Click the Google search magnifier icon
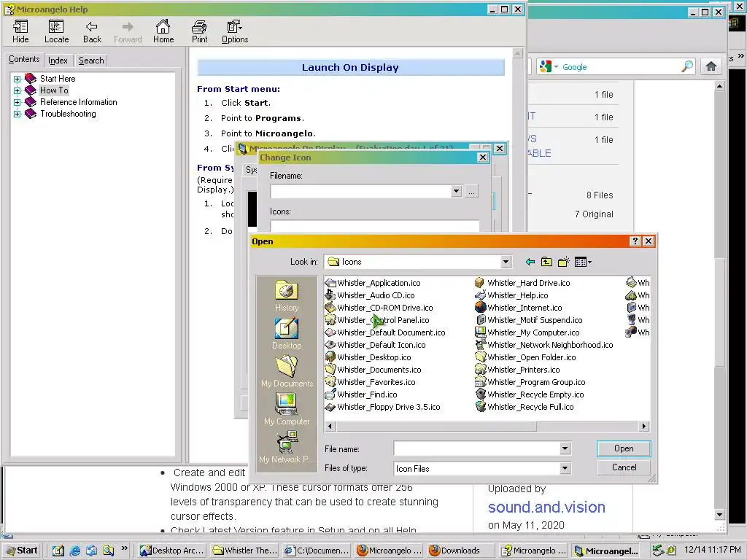747x560 pixels. [686, 66]
